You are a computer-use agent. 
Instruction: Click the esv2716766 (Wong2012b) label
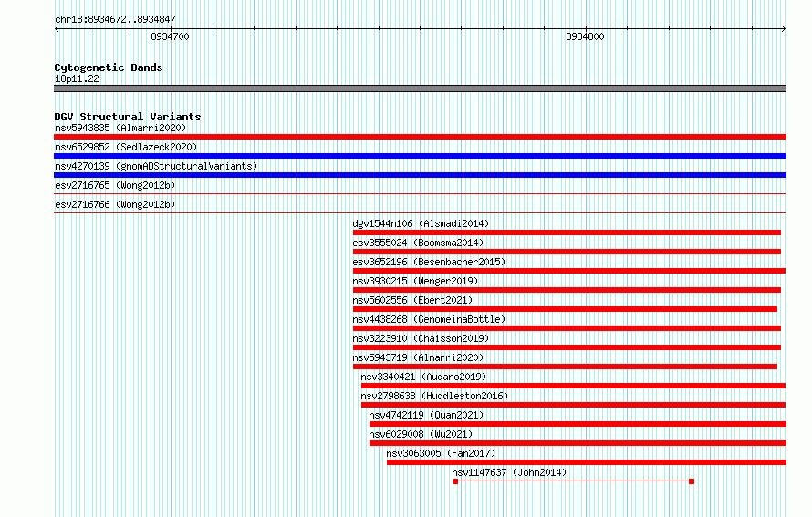click(x=115, y=204)
